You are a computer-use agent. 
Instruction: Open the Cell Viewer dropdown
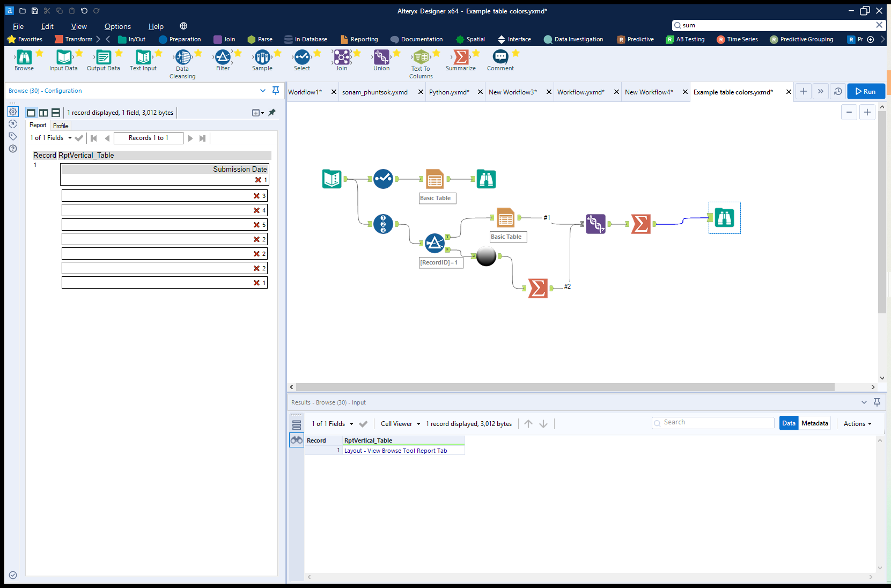tap(399, 423)
